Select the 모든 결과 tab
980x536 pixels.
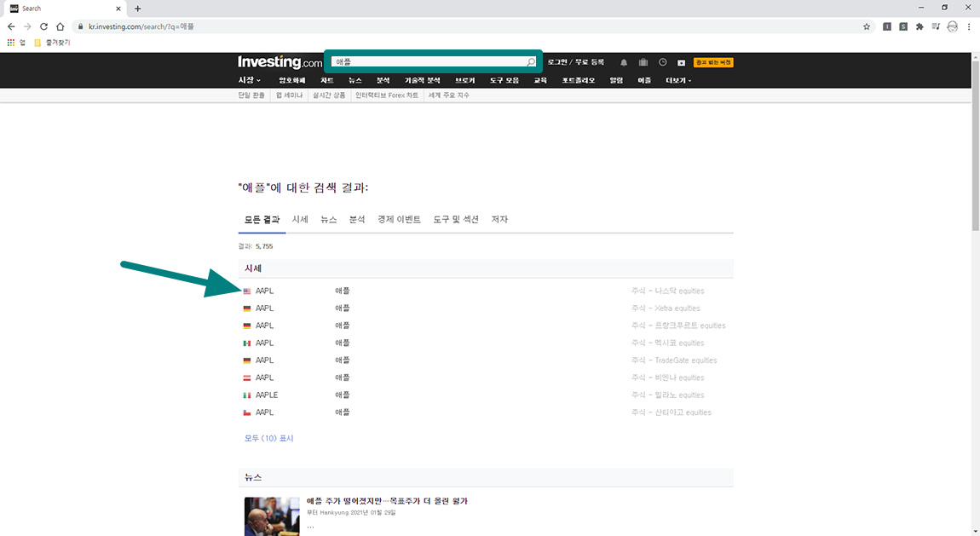[262, 219]
